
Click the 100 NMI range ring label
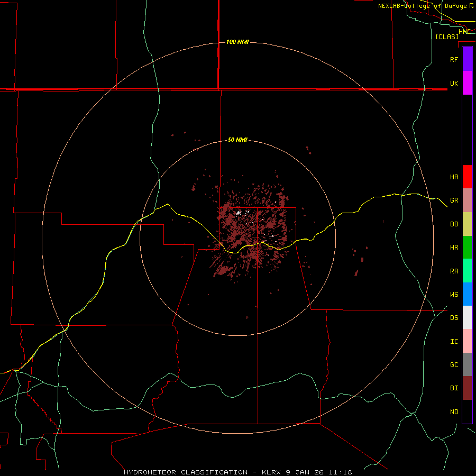pos(237,42)
